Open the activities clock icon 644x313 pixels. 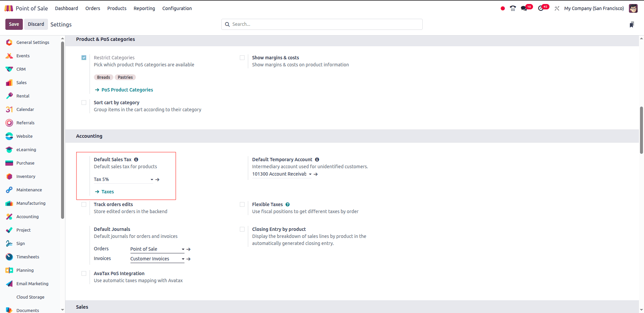pyautogui.click(x=541, y=8)
